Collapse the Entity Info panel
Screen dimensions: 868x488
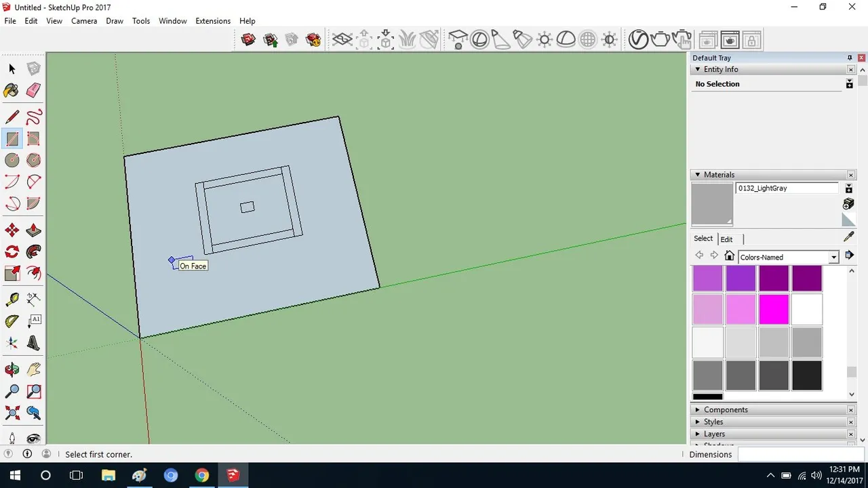click(x=698, y=69)
